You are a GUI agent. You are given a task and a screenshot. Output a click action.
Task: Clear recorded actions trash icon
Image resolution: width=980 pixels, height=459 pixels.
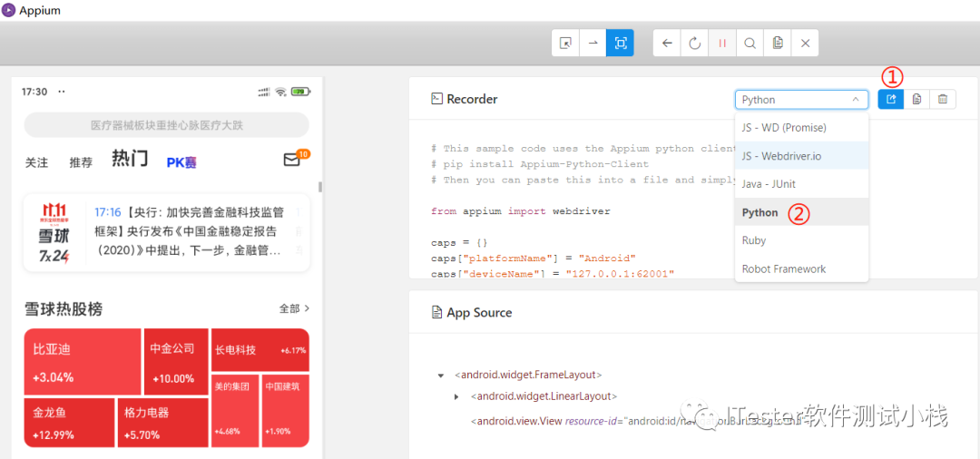[943, 99]
